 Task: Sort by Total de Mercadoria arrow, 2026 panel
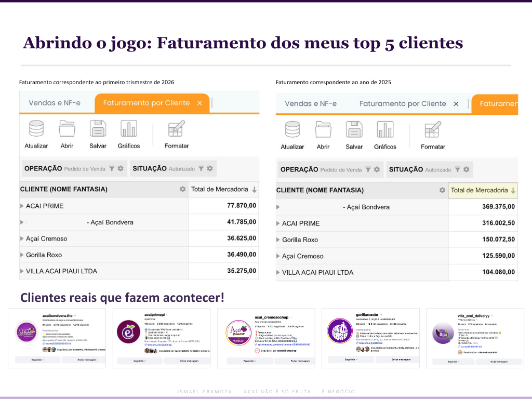coord(254,190)
